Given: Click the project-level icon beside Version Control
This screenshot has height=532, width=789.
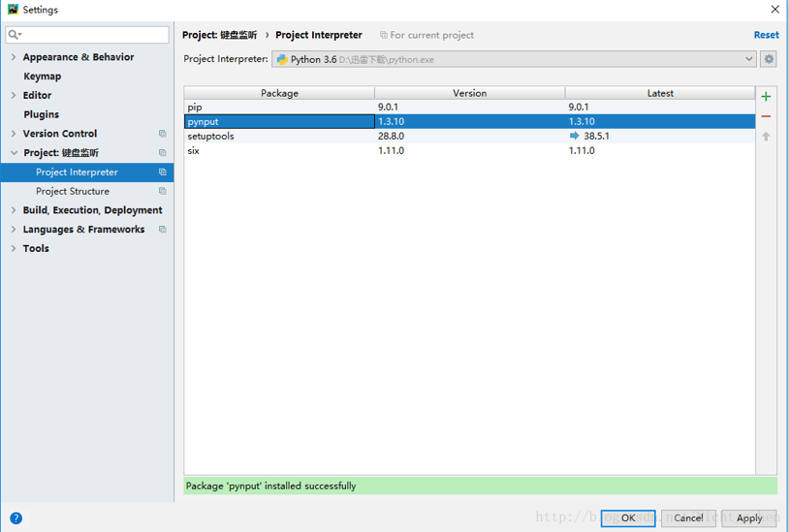Looking at the screenshot, I should tap(163, 134).
